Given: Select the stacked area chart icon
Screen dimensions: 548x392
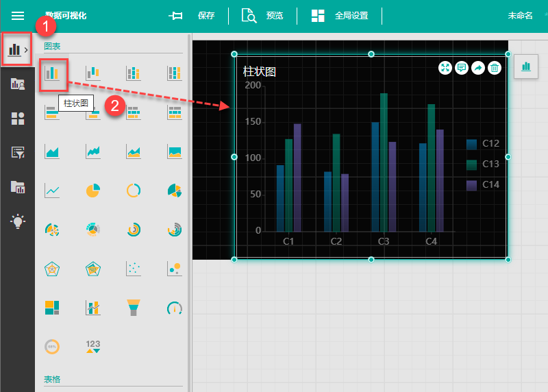Looking at the screenshot, I should point(134,151).
